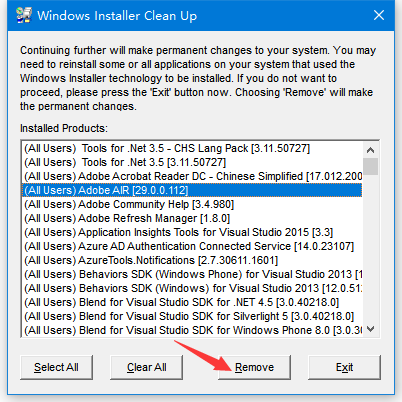Select Adobe Refresh Manager [1.8.0]

[192, 218]
